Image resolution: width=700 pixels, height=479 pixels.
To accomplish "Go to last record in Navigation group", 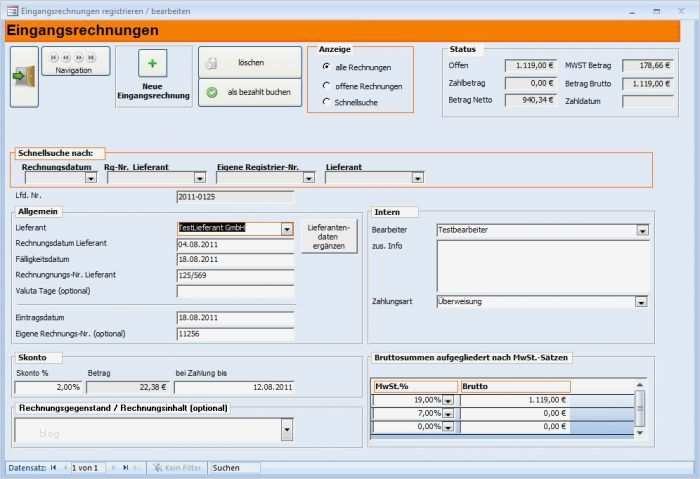I will point(91,58).
